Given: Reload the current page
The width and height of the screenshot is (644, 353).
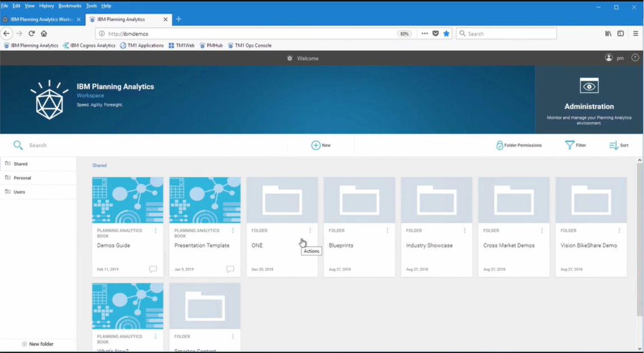Looking at the screenshot, I should point(31,34).
